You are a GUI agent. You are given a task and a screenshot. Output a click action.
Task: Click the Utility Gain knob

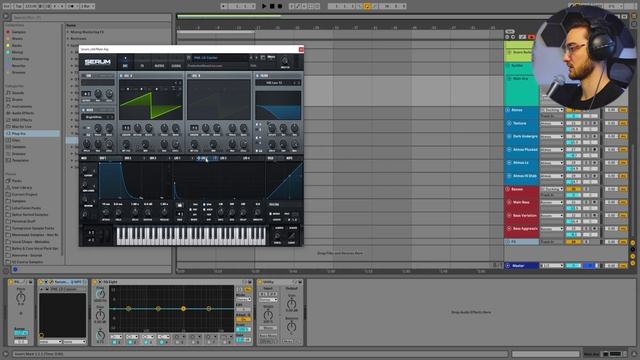click(291, 304)
